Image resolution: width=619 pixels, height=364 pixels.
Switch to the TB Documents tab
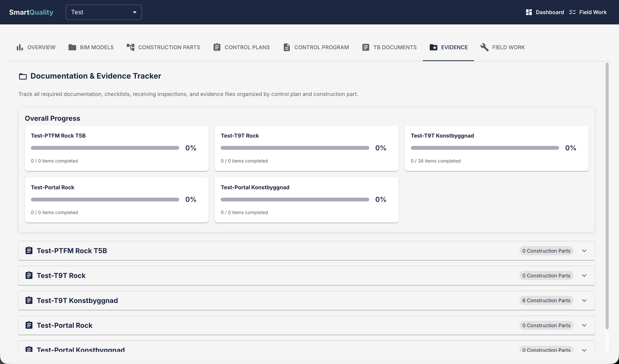[x=389, y=47]
